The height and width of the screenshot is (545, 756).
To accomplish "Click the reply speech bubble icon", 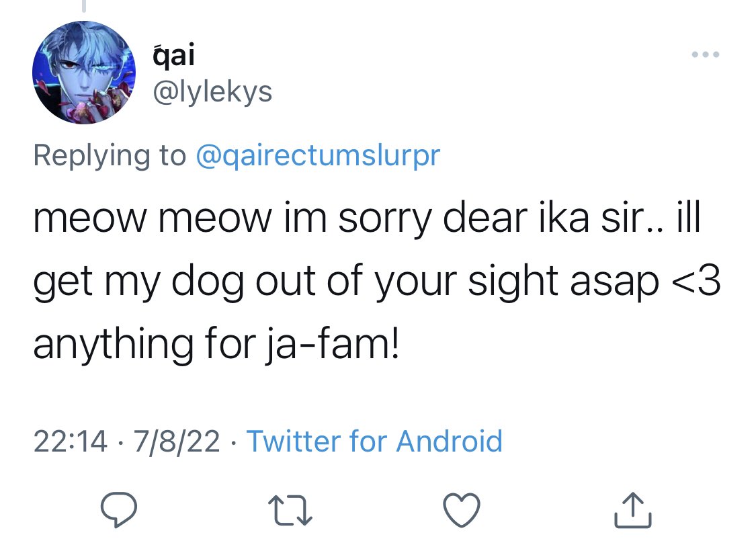I will 118,509.
